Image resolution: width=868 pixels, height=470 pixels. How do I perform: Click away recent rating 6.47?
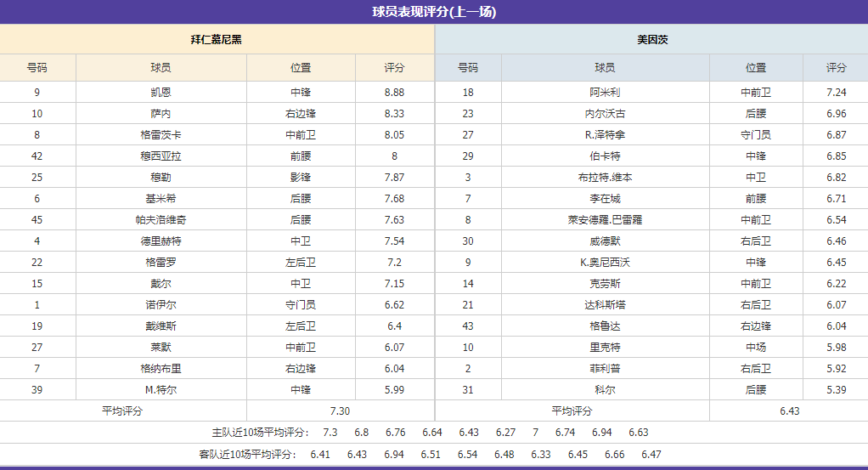pos(651,455)
